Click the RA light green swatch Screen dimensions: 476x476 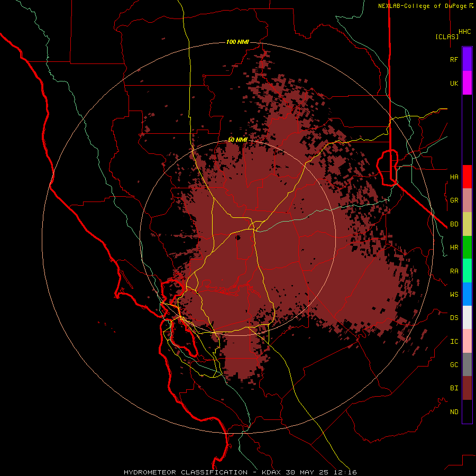point(467,271)
